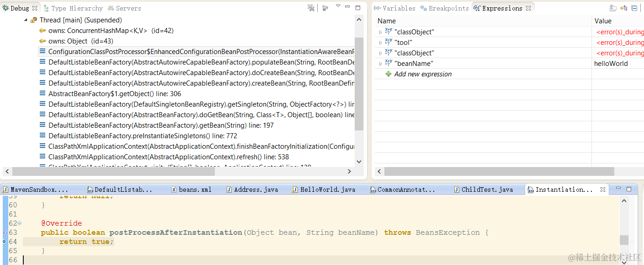Collapse the fold marker at line 62

[19, 223]
